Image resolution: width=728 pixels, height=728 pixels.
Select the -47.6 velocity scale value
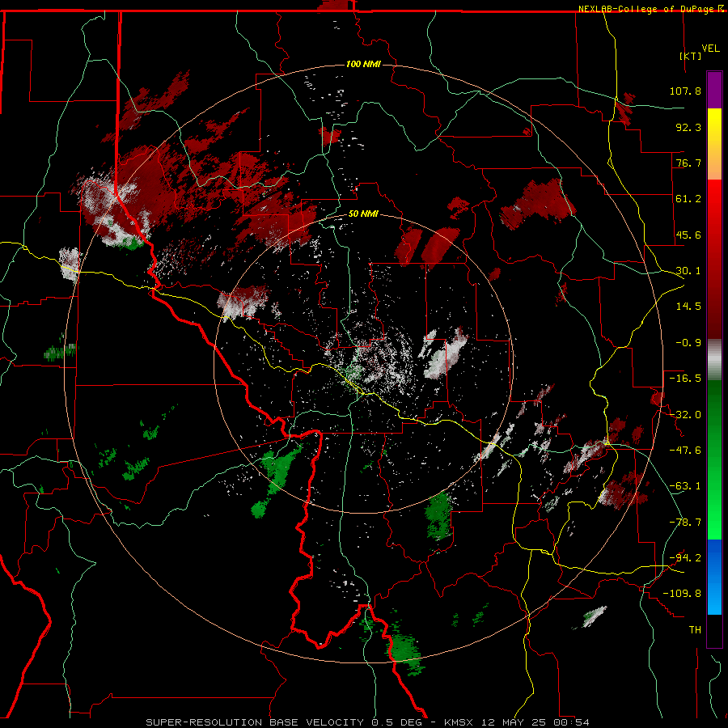click(x=685, y=451)
